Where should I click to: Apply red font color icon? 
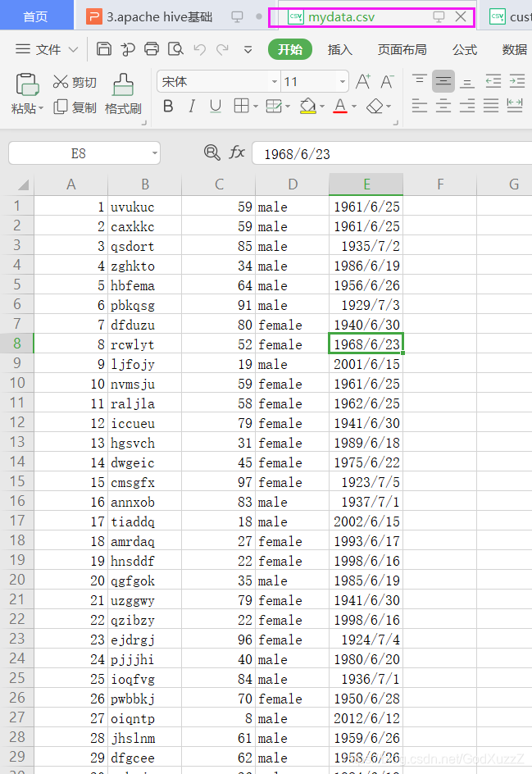[x=340, y=106]
